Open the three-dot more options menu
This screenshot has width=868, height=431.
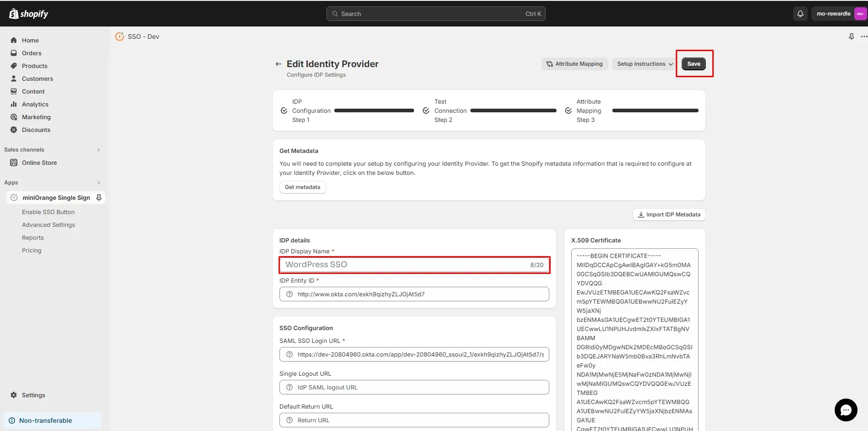[863, 37]
